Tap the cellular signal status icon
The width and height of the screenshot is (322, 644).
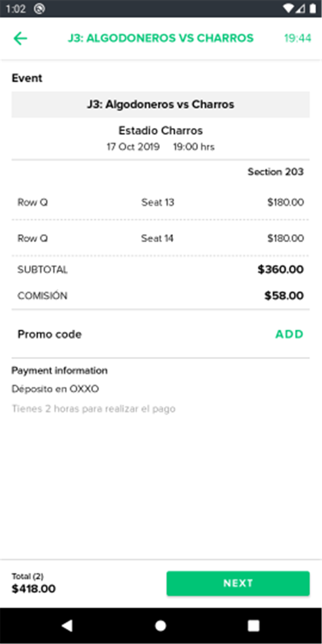[x=300, y=8]
